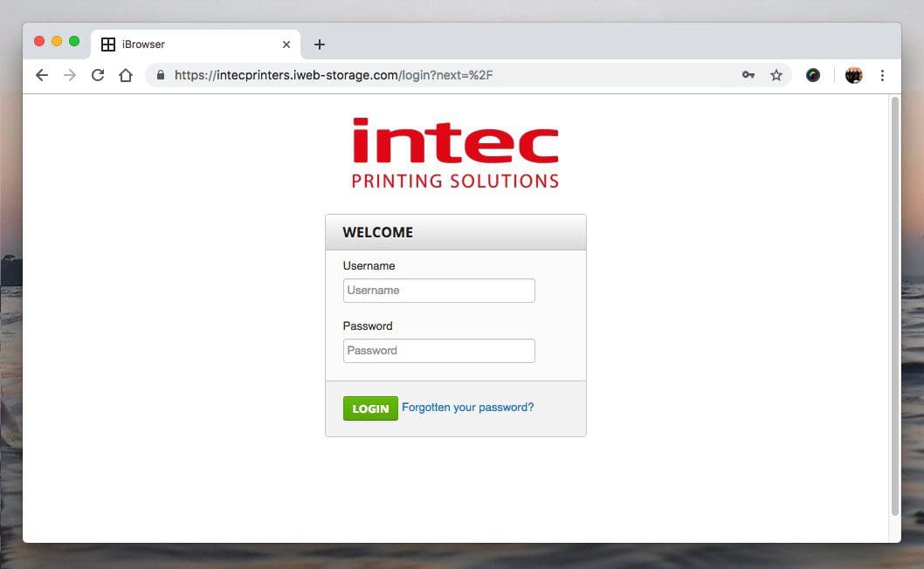Screen dimensions: 924x569
Task: Open the browser home page
Action: pos(125,75)
